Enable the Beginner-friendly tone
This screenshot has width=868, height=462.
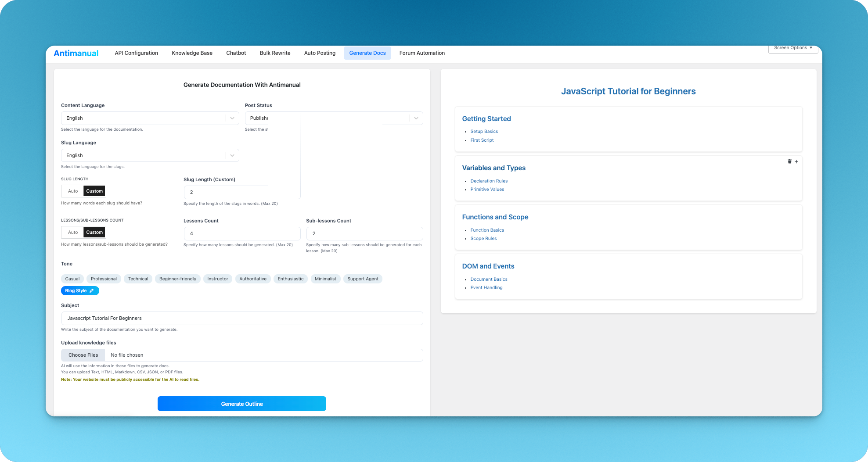point(177,279)
